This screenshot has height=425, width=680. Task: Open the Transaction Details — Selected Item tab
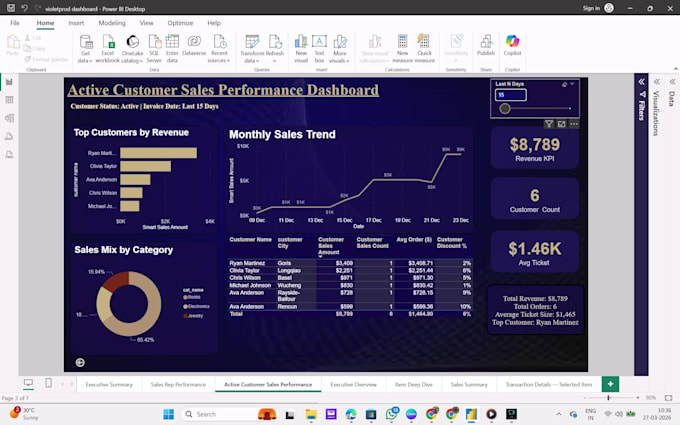549,384
